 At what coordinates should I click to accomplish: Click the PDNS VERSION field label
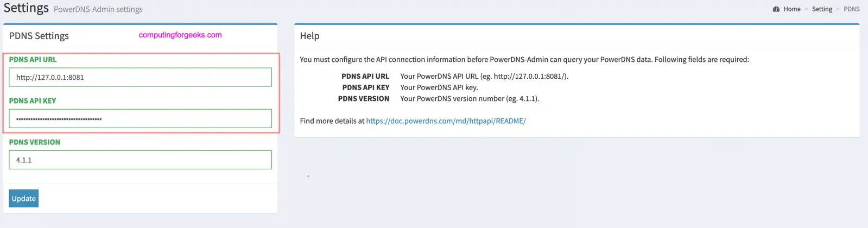click(35, 142)
